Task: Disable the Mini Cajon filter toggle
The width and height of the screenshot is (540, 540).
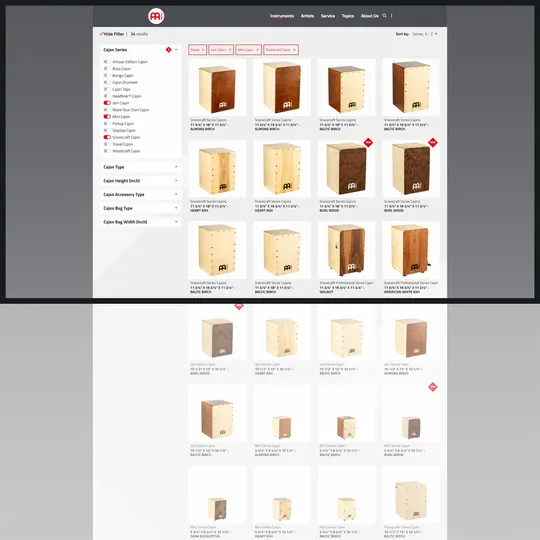Action: pos(107,117)
